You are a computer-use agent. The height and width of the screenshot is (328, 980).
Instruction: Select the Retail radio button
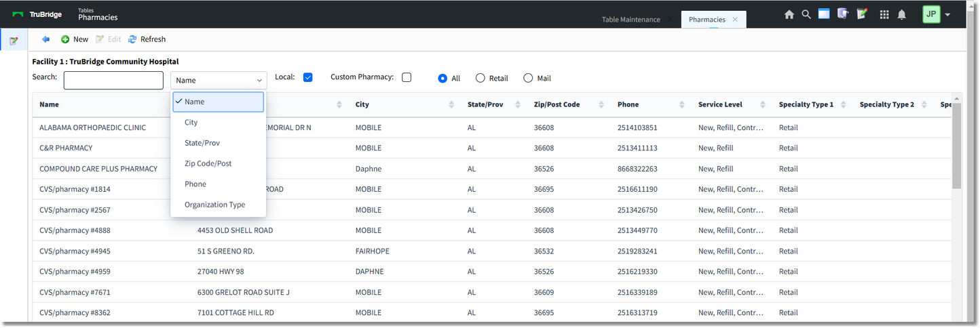(480, 78)
